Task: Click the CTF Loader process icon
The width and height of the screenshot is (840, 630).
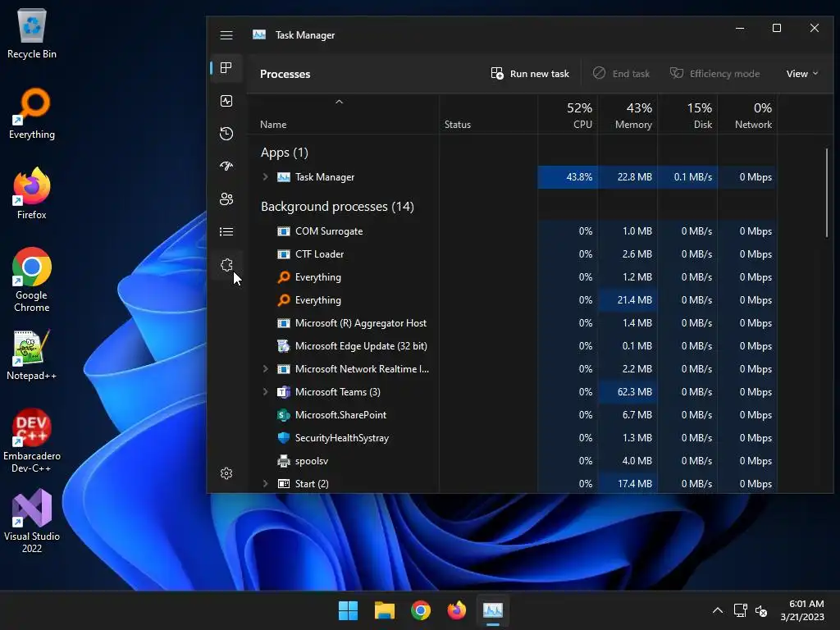Action: click(283, 254)
